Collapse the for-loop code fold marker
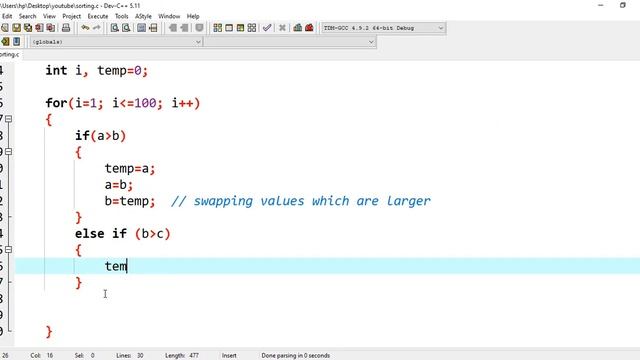Image resolution: width=640 pixels, height=360 pixels. click(x=9, y=119)
